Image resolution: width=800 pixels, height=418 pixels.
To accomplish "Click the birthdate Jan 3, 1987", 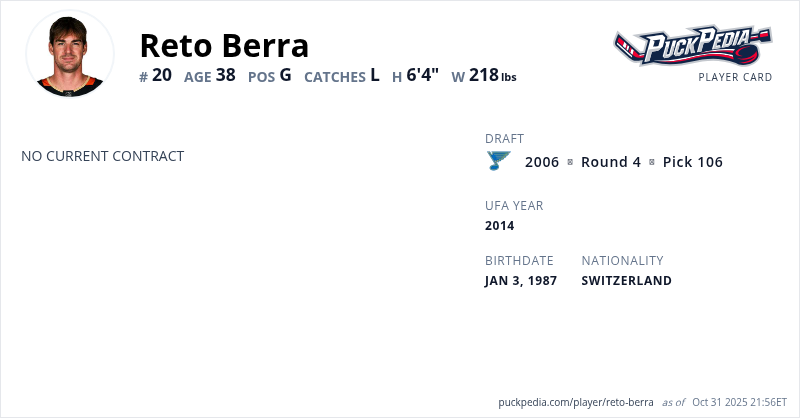I will (521, 280).
